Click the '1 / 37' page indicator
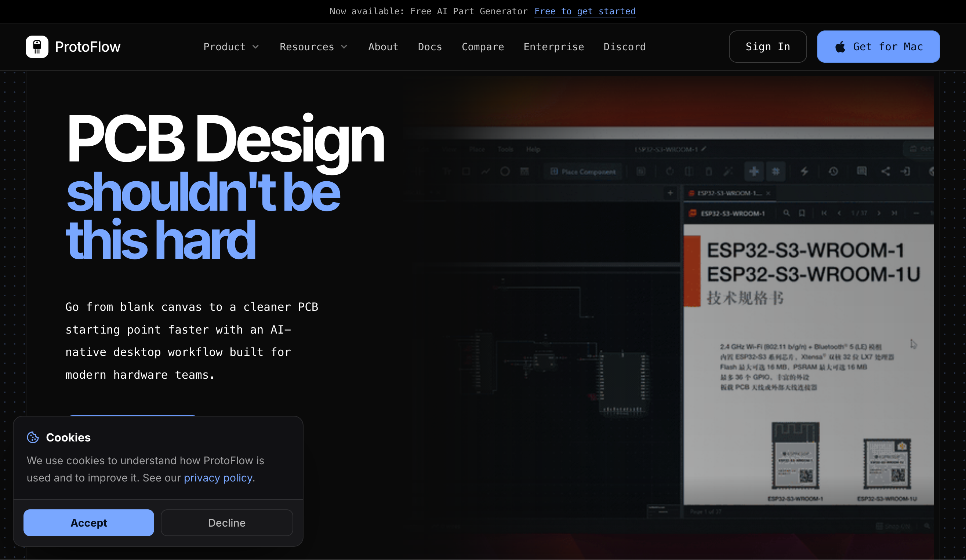 859,213
